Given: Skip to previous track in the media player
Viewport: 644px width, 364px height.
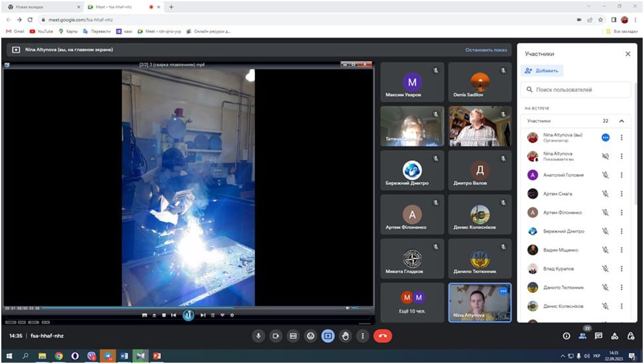Looking at the screenshot, I should click(x=174, y=315).
